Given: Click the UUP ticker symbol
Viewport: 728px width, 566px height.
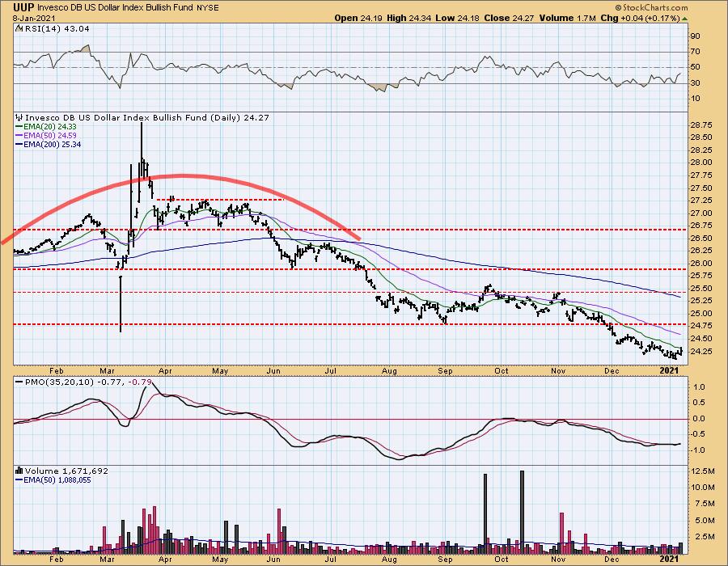Looking at the screenshot, I should [23, 7].
